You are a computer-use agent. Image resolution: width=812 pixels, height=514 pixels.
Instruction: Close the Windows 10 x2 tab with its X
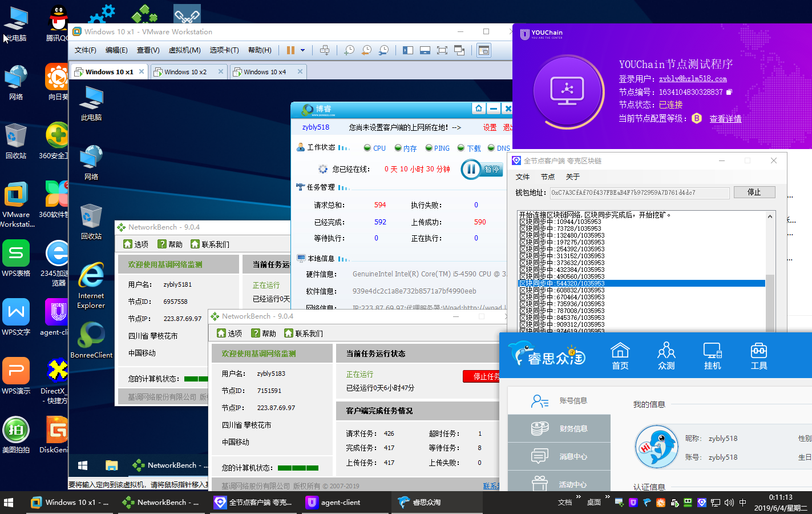point(221,71)
